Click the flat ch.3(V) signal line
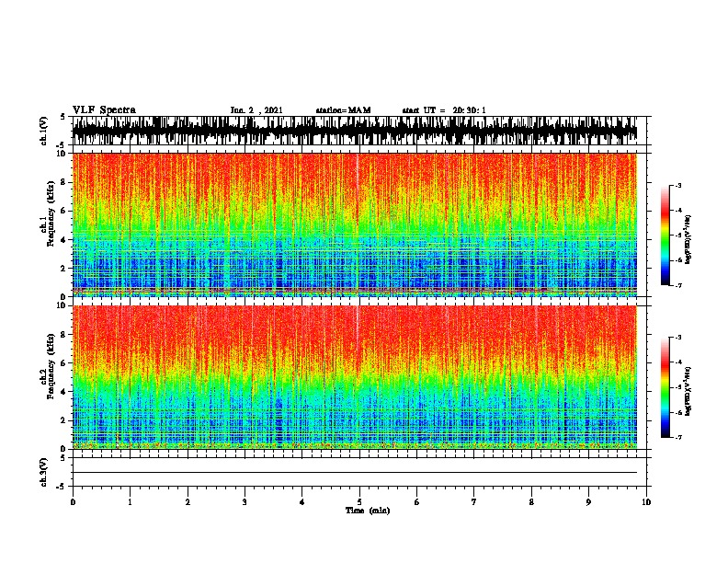Screen dimensions: 728x563 [x=355, y=473]
